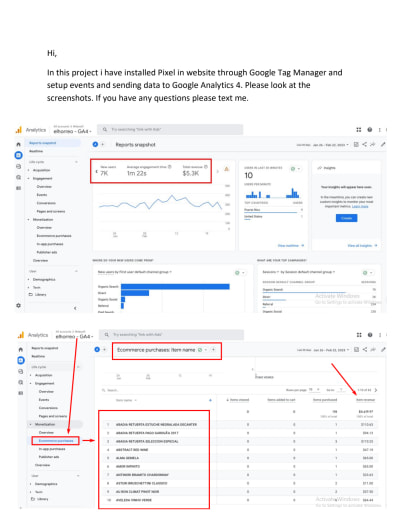Click Share icon in Reports snapshot toolbar
Screen dimensions: 400x518
point(364,144)
